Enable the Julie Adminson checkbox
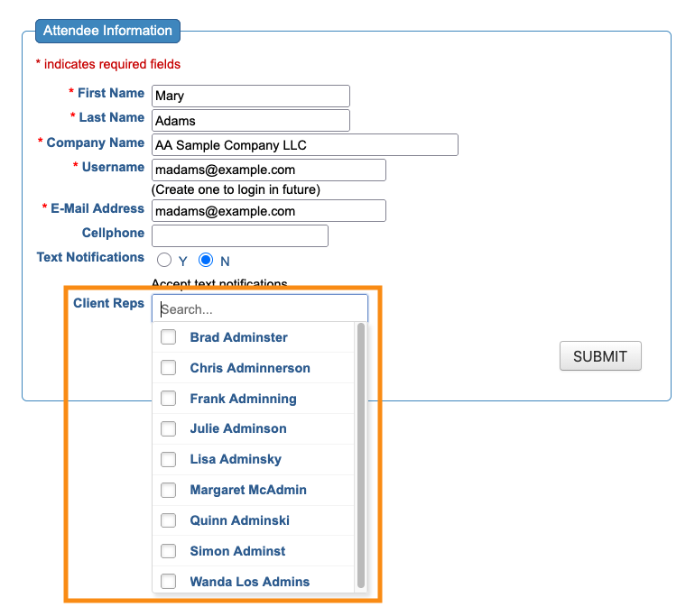This screenshot has height=616, width=695. coord(168,428)
